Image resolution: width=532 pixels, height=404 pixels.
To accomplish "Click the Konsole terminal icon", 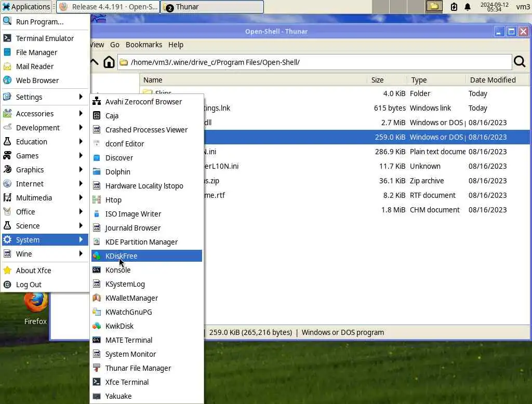I will point(97,270).
